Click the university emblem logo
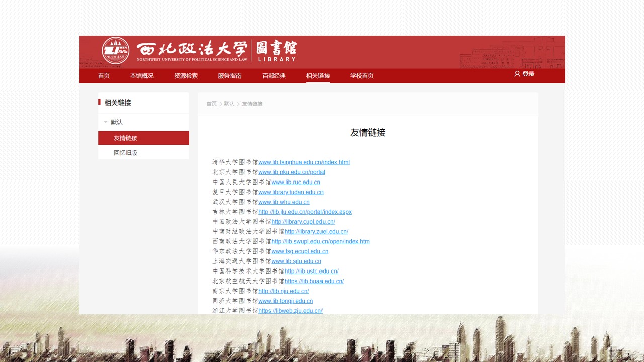 pos(115,51)
